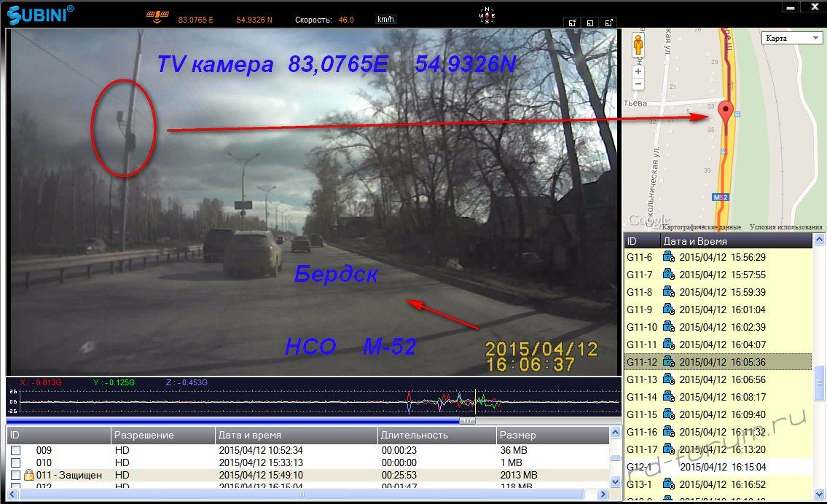
Task: Toggle the km/h speed unit selector
Action: pos(387,20)
